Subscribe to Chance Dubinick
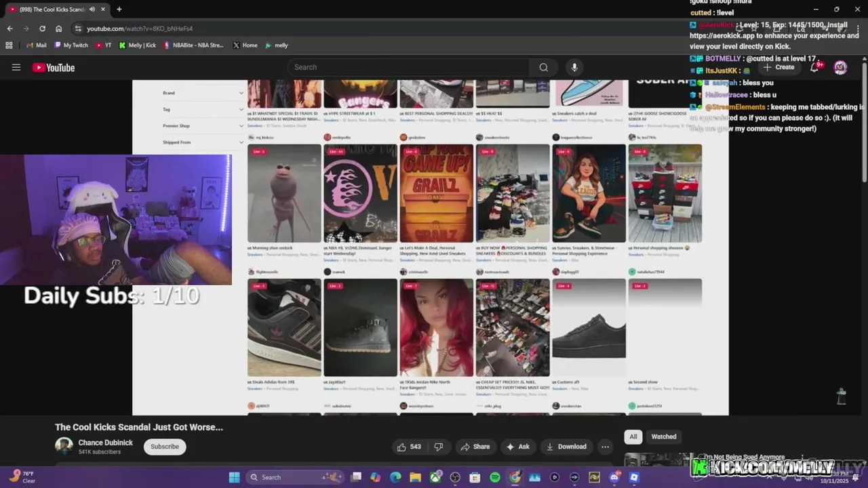Image resolution: width=868 pixels, height=488 pixels. (x=165, y=447)
